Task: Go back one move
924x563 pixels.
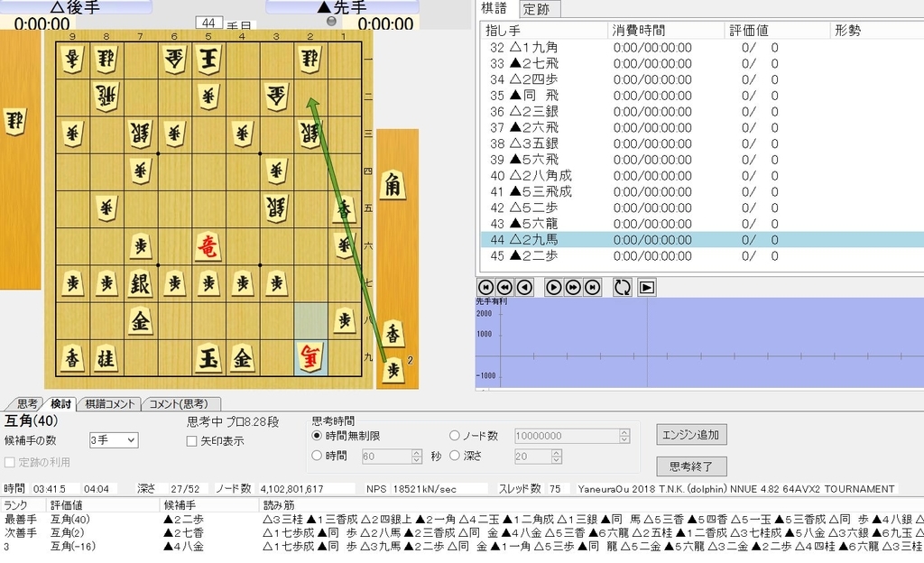Action: [524, 288]
